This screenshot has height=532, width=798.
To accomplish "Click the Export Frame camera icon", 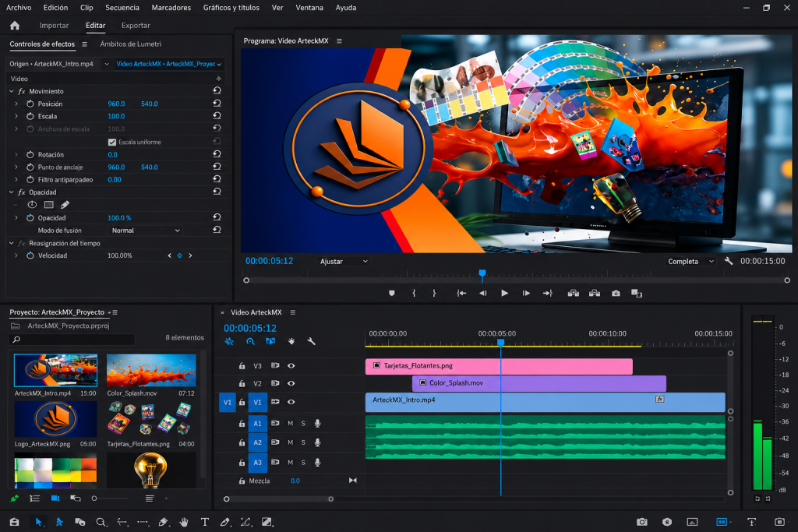I will point(616,293).
